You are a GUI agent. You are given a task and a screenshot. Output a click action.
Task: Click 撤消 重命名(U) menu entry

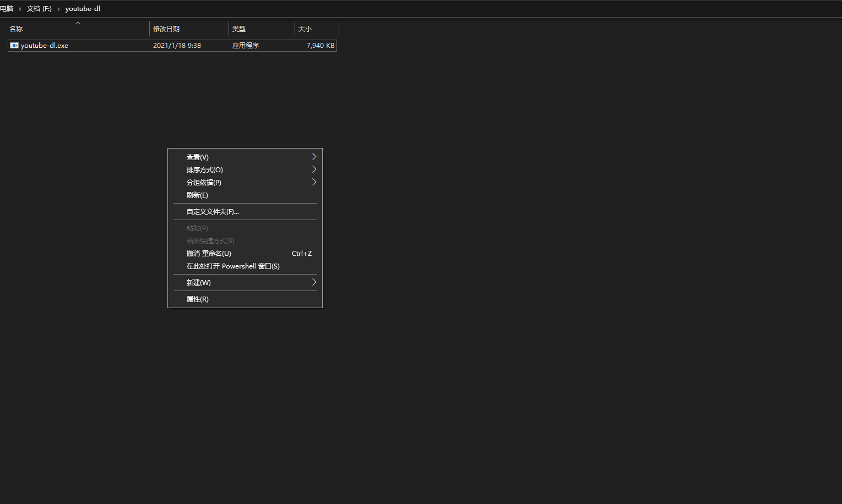[245, 254]
